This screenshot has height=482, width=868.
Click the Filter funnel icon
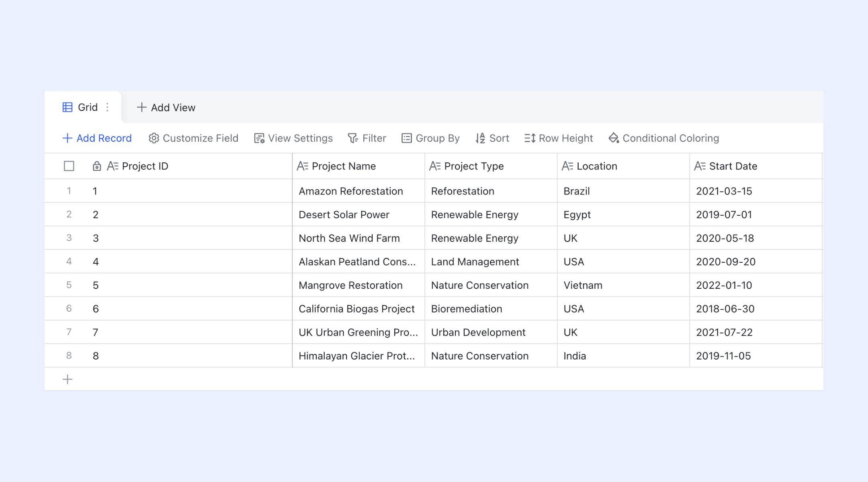tap(353, 138)
